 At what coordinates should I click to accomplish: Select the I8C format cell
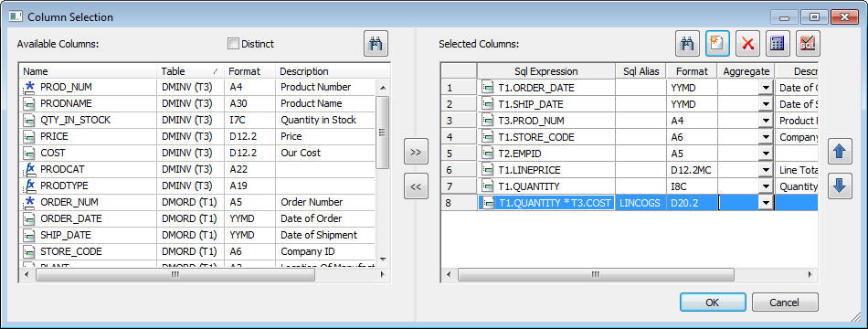coord(692,186)
